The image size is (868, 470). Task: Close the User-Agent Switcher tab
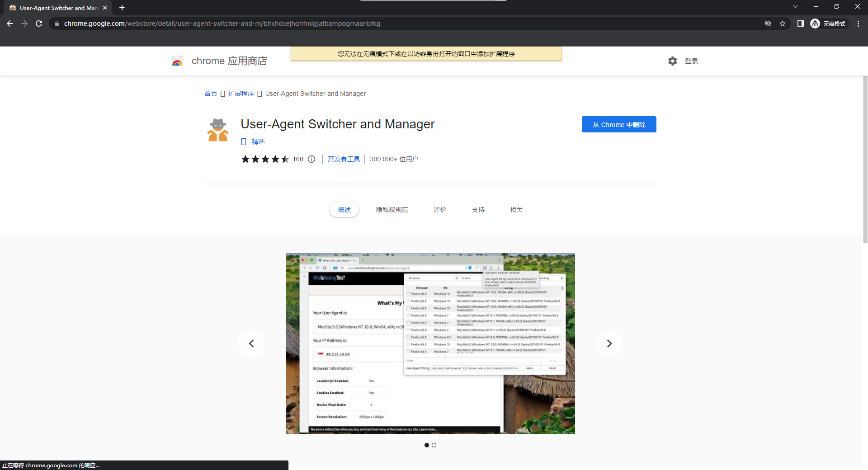pos(105,8)
